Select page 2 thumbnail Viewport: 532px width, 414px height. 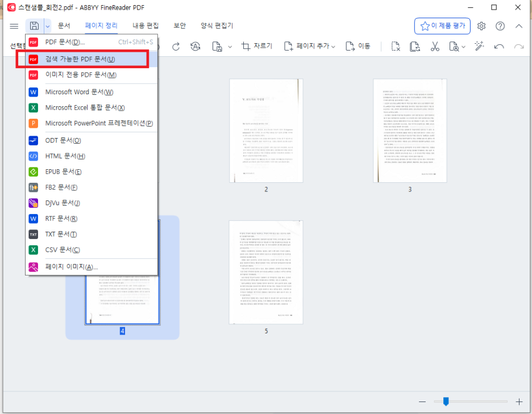click(x=266, y=131)
